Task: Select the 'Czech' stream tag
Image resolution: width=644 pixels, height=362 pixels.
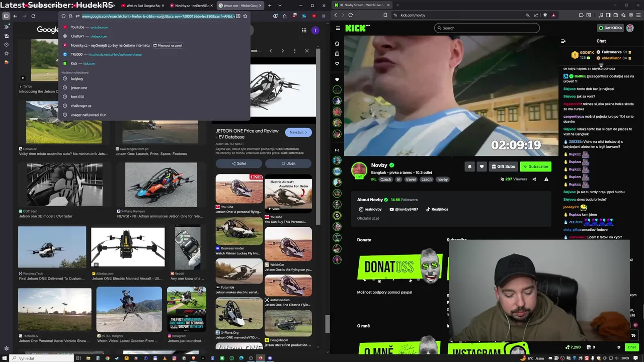Action: (x=386, y=179)
